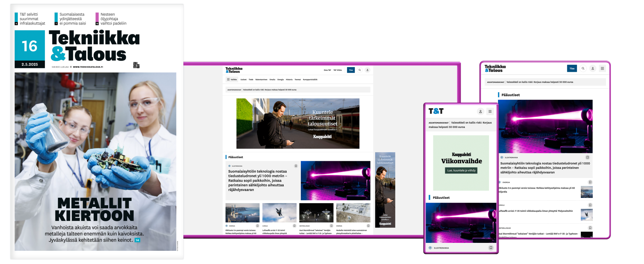Click the 'METALLIT KIERTOON' cover headline
644x264 pixels.
(x=94, y=209)
